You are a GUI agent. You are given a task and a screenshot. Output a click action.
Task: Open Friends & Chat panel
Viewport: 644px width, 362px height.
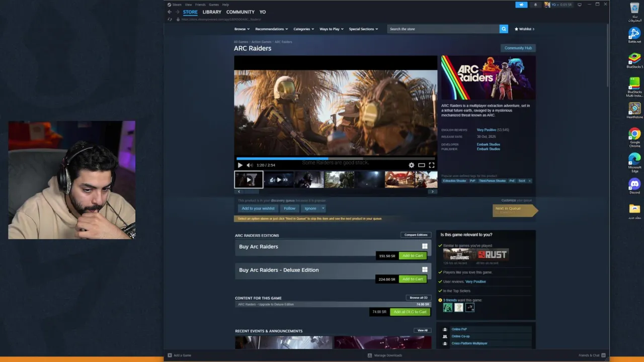tap(592, 355)
